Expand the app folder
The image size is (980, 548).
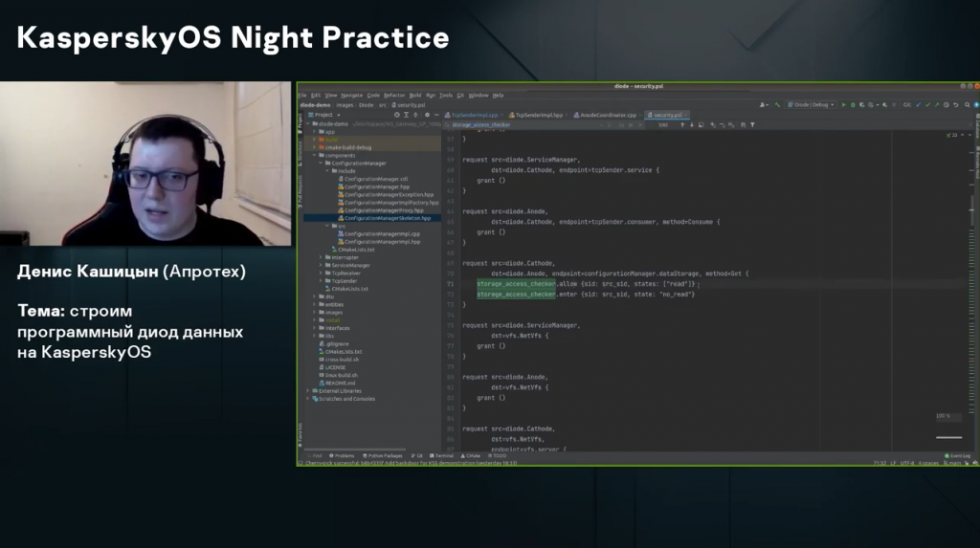click(314, 132)
